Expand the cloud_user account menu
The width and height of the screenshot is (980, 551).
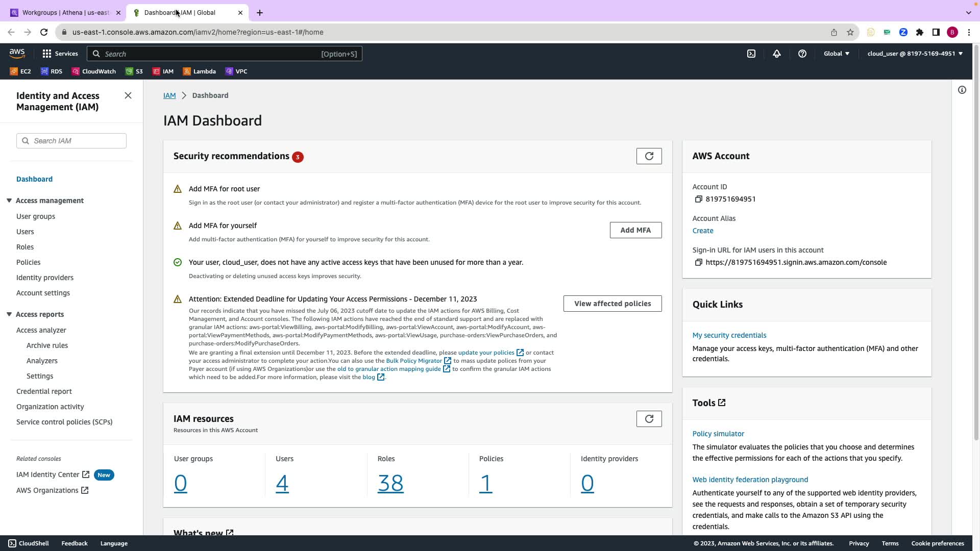[x=914, y=54]
